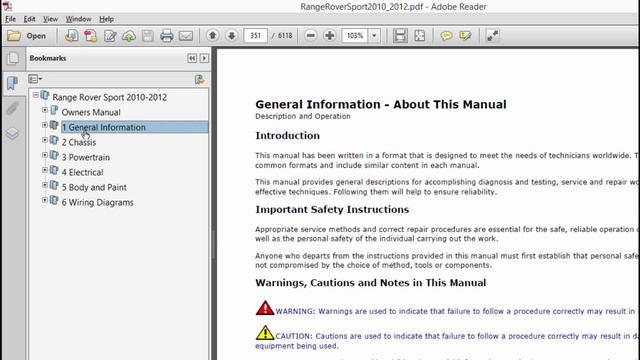Expand the 6 Wiring Diagrams bookmark
Image resolution: width=640 pixels, height=360 pixels.
pos(45,200)
